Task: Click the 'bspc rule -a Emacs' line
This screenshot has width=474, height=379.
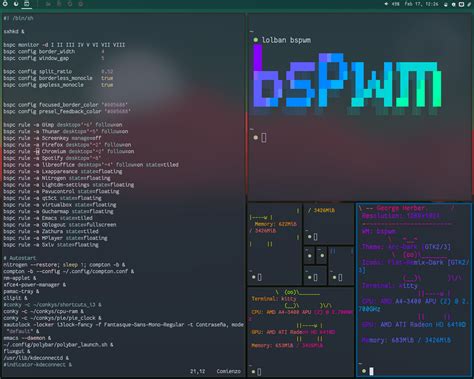Action: pos(48,218)
